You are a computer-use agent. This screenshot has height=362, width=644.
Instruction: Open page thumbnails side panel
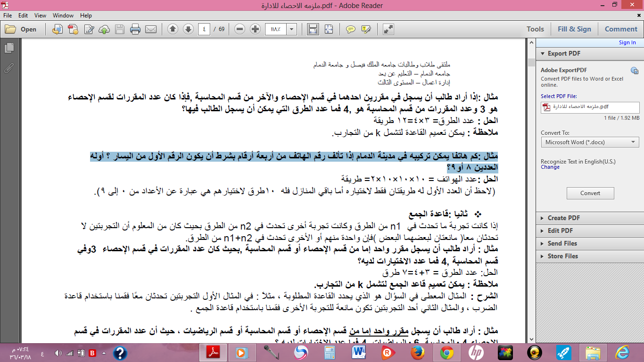click(9, 48)
